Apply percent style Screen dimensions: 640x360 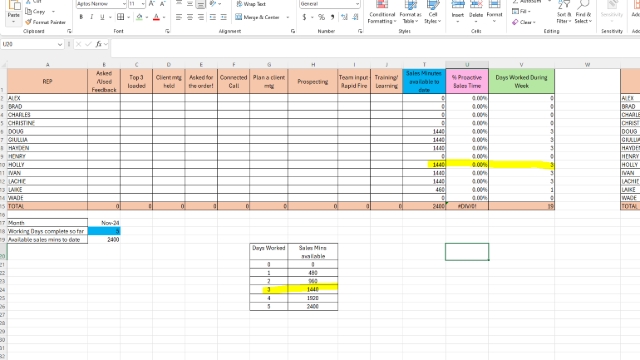(322, 17)
